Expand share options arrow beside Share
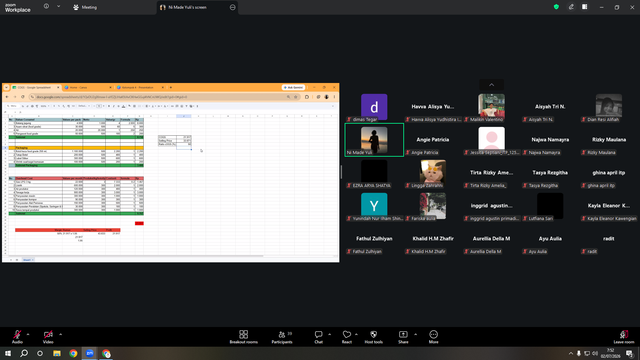The image size is (640, 360). click(416, 334)
